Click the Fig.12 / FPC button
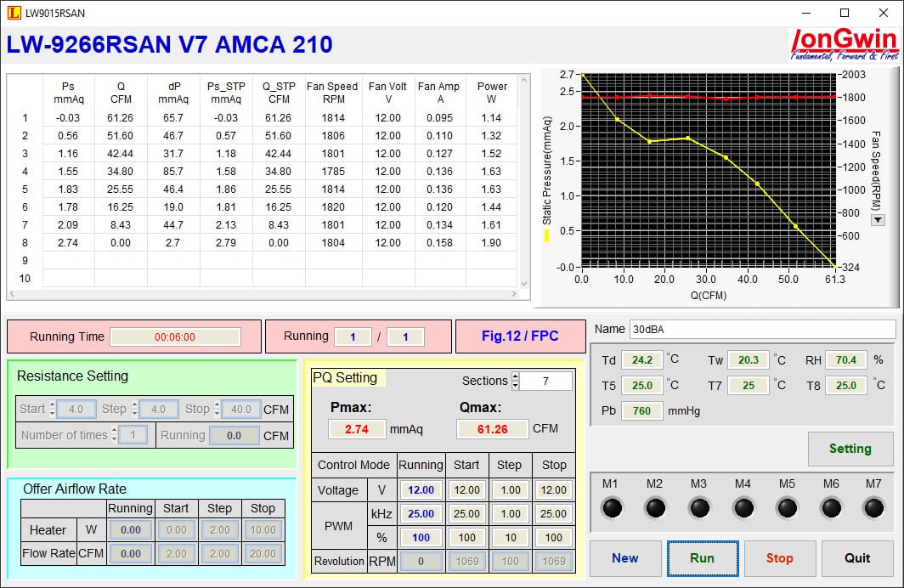Viewport: 904px width, 588px height. [x=520, y=336]
